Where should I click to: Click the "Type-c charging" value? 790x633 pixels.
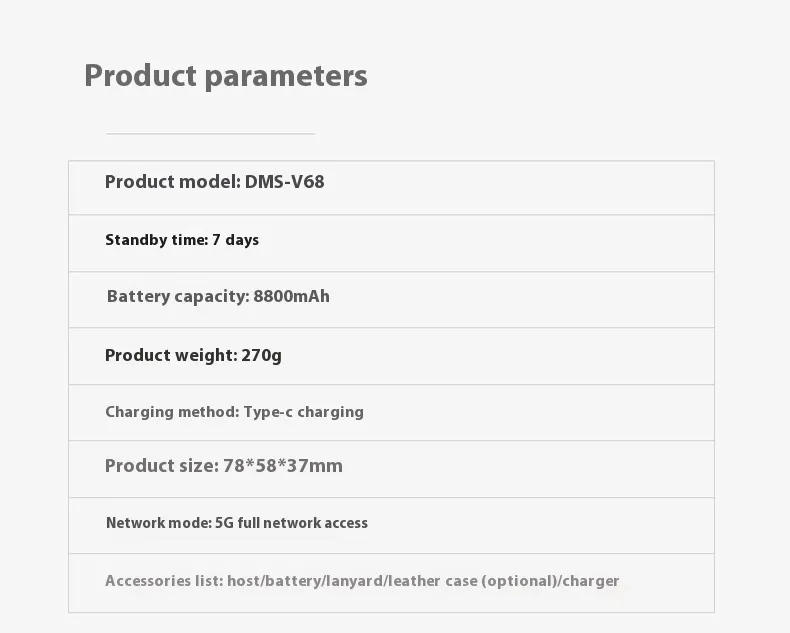[x=303, y=412]
